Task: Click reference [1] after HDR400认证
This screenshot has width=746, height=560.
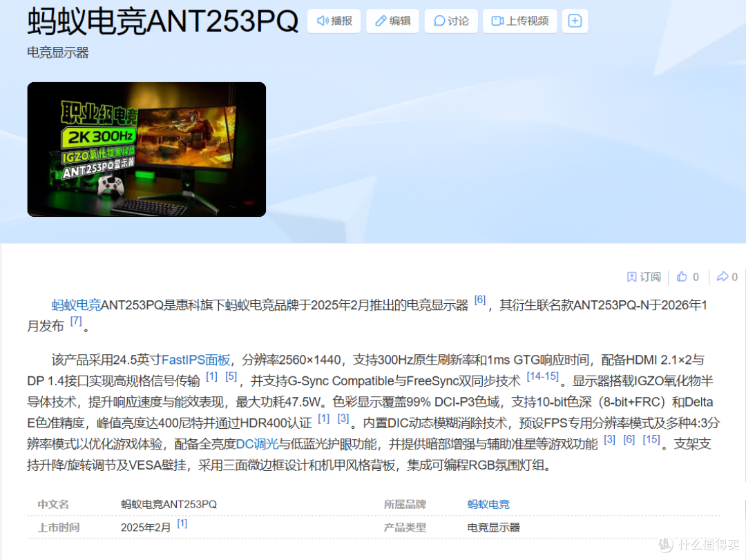Action: [323, 418]
